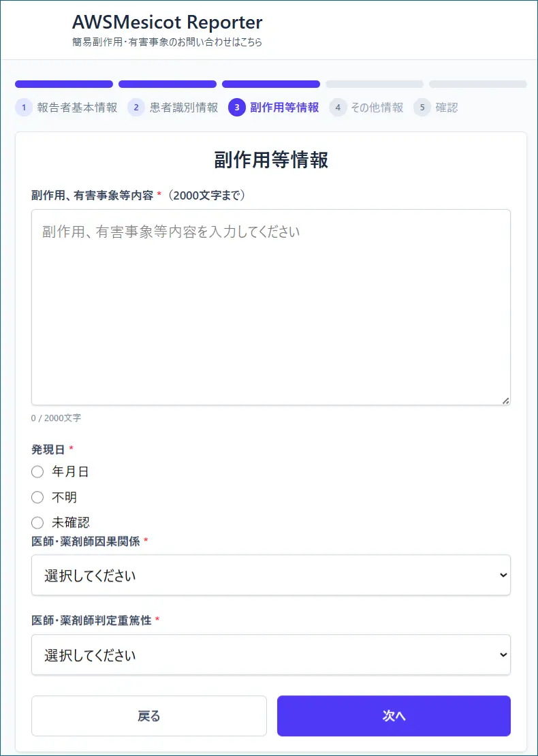This screenshot has width=538, height=756.
Task: Click the step 4 circle icon
Action: click(x=338, y=108)
